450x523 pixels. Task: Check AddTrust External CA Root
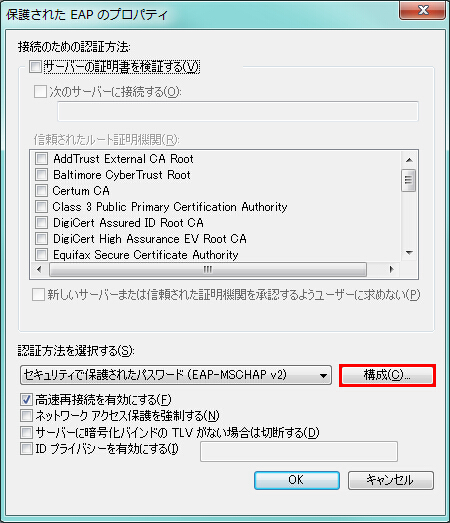click(x=41, y=158)
